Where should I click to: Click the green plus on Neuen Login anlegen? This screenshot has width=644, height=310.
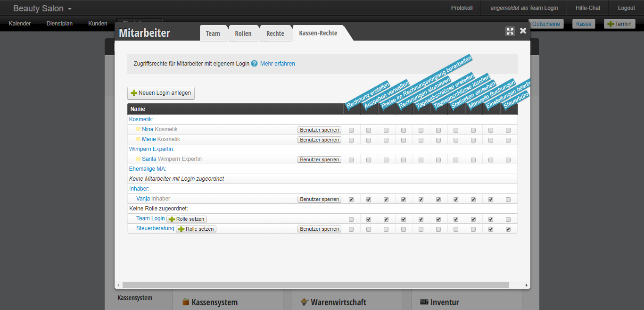tap(134, 93)
